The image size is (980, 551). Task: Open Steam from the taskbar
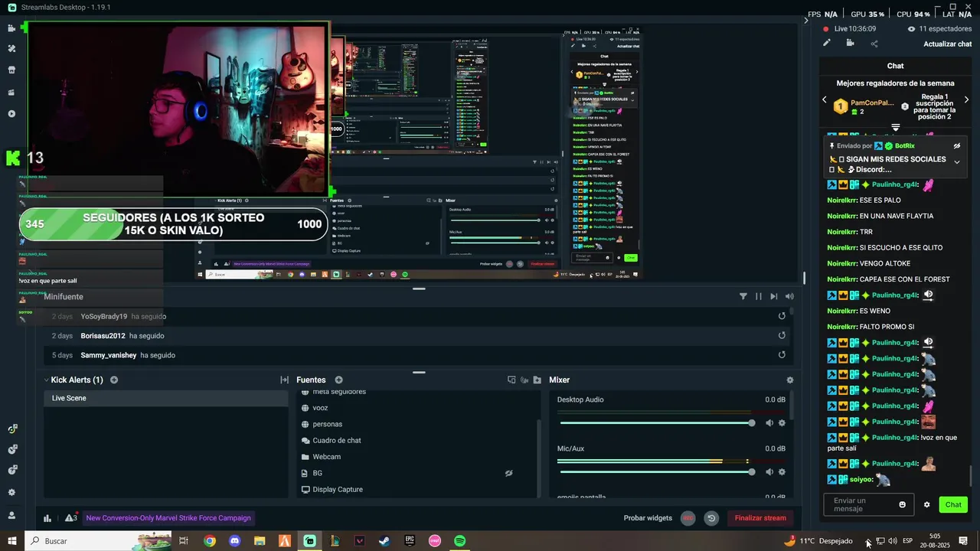pyautogui.click(x=384, y=541)
